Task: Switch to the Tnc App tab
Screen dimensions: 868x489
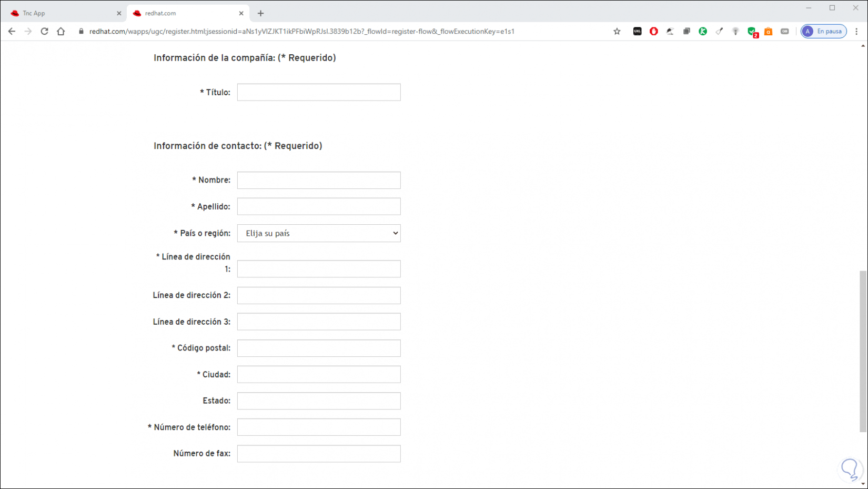Action: tap(63, 13)
